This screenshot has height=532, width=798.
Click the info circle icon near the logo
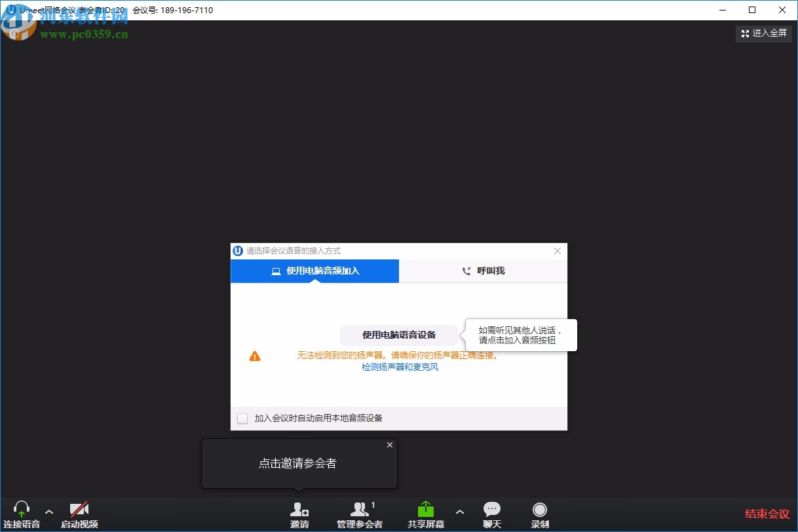point(14,33)
